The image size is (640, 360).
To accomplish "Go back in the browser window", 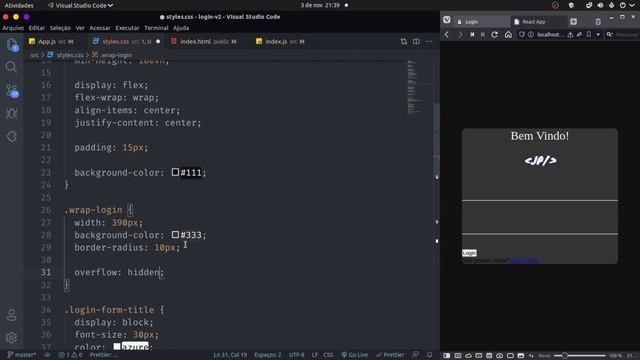I will pyautogui.click(x=447, y=35).
